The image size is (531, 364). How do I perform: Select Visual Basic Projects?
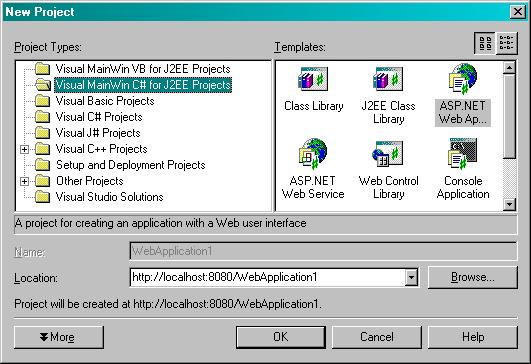tap(105, 101)
